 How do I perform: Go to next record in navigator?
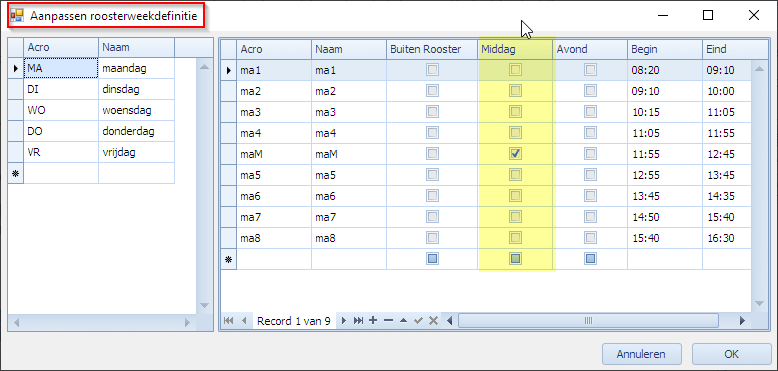pyautogui.click(x=343, y=321)
